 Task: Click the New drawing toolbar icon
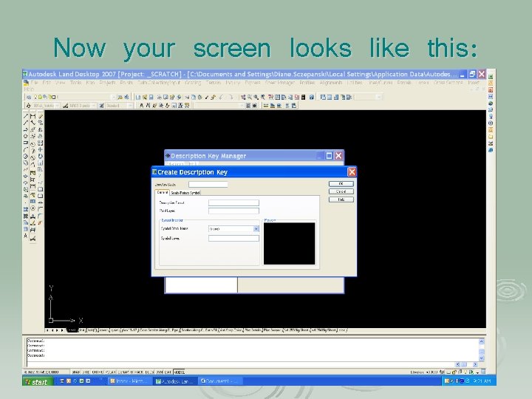pyautogui.click(x=137, y=97)
